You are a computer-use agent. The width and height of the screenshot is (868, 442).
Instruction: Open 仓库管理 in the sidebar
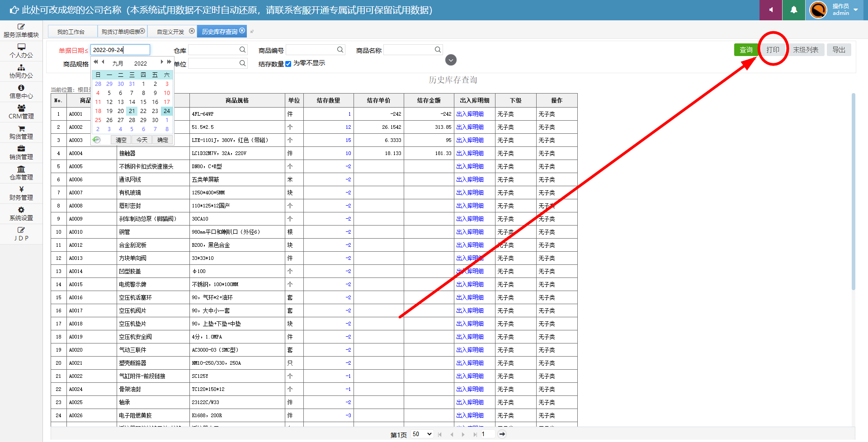[x=21, y=173]
